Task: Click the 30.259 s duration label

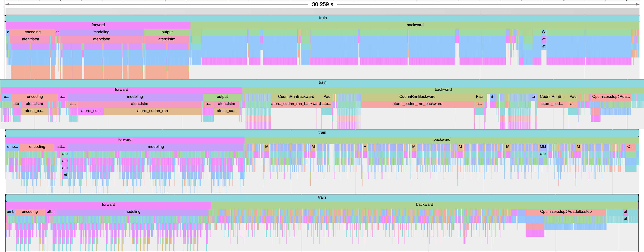Action: pos(322,4)
